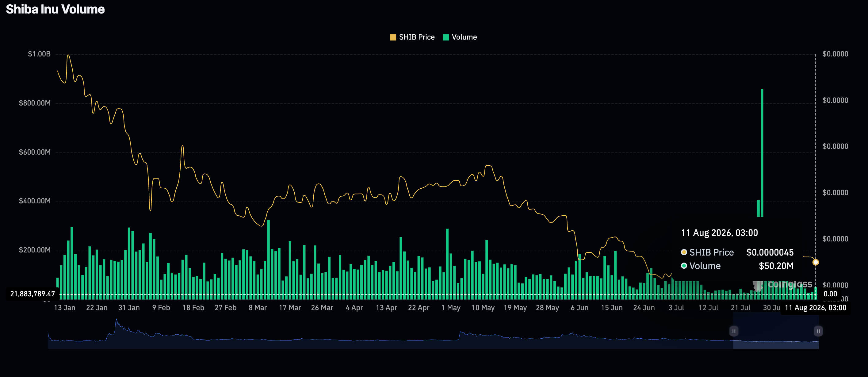868x377 pixels.
Task: Click the "0.00" crosshair label on right axis
Action: click(830, 294)
